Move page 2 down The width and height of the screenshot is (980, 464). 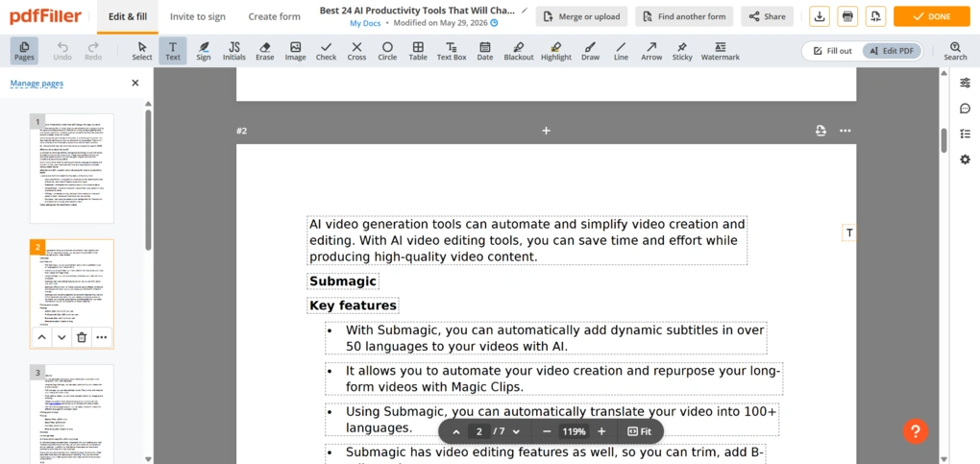61,338
